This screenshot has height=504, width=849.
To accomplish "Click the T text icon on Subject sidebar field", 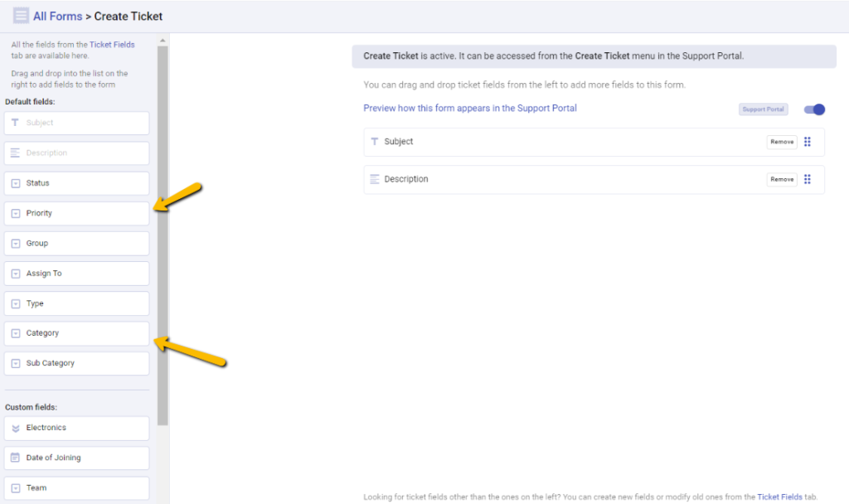I will [17, 123].
